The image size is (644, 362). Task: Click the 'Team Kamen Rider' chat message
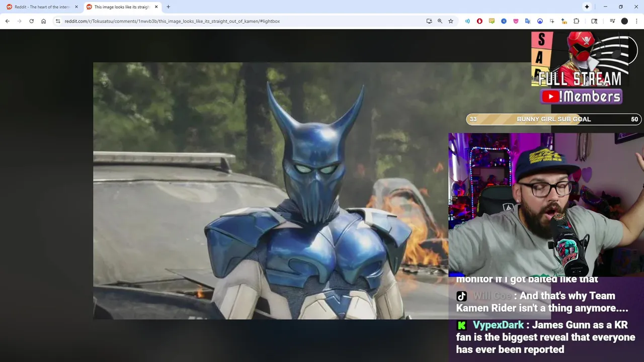tap(542, 302)
